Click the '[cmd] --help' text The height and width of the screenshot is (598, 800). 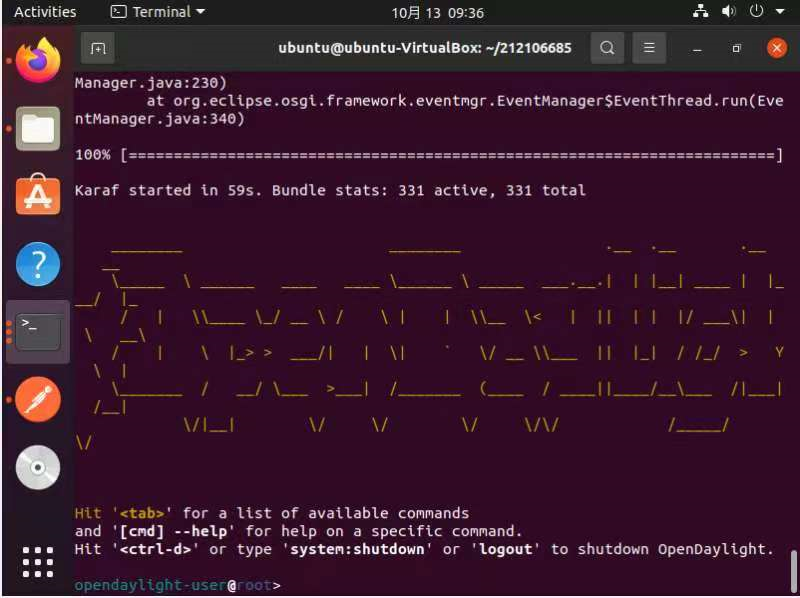click(173, 531)
